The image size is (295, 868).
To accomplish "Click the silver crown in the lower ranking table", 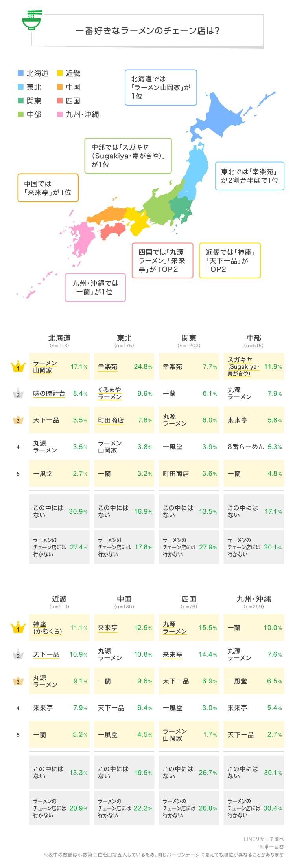I will (18, 654).
